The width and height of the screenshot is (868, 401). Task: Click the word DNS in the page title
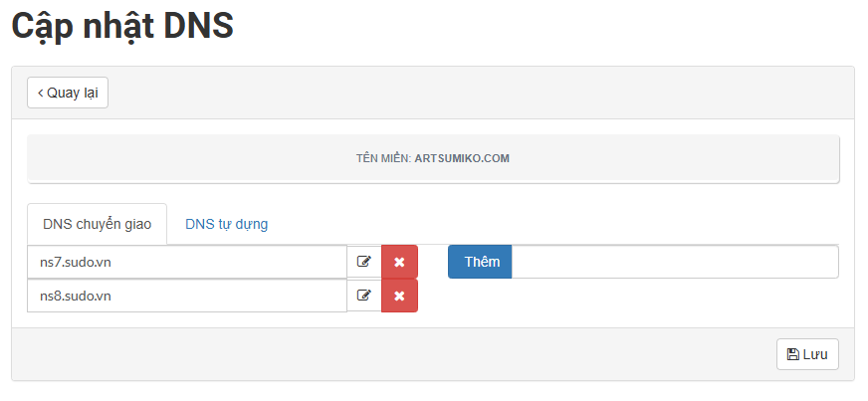point(196,26)
